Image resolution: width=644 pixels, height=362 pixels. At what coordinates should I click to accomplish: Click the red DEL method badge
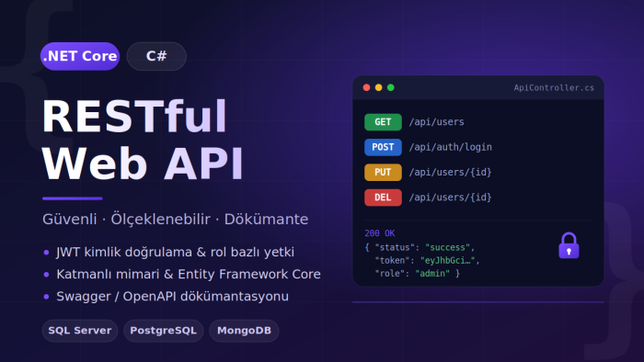coord(383,198)
